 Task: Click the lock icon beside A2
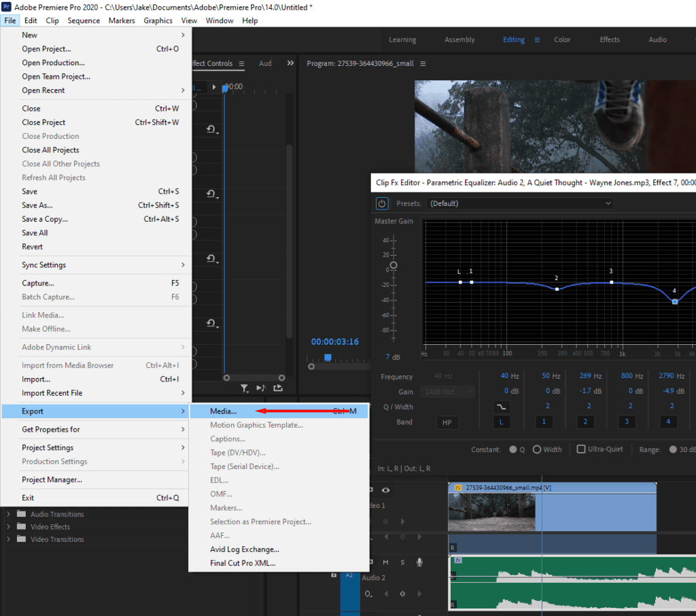point(334,575)
